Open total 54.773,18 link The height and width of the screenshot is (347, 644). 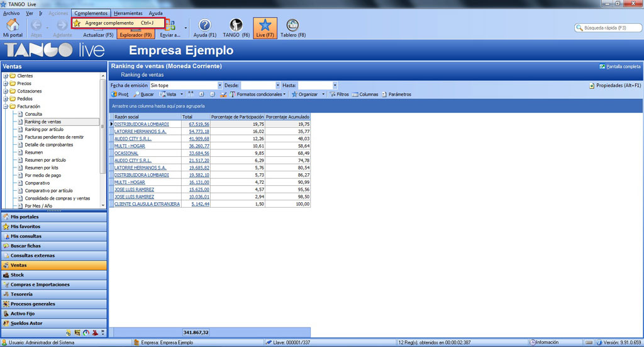199,132
